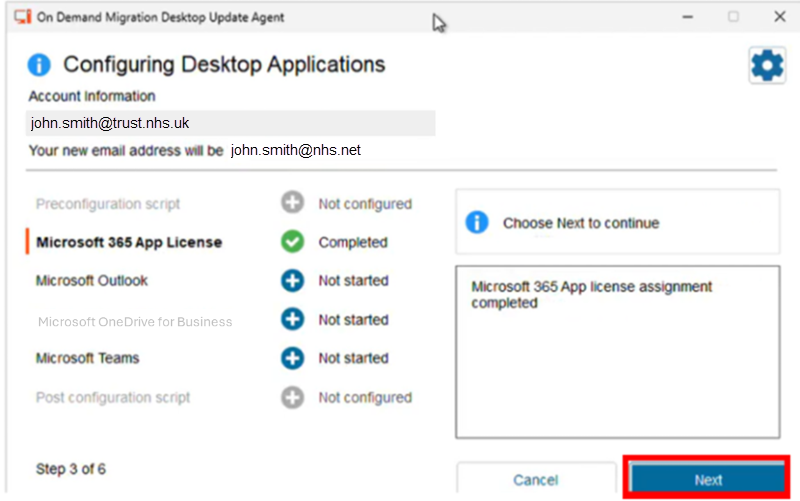Click the Step 3 of 6 label
The width and height of the screenshot is (800, 501).
click(x=71, y=469)
